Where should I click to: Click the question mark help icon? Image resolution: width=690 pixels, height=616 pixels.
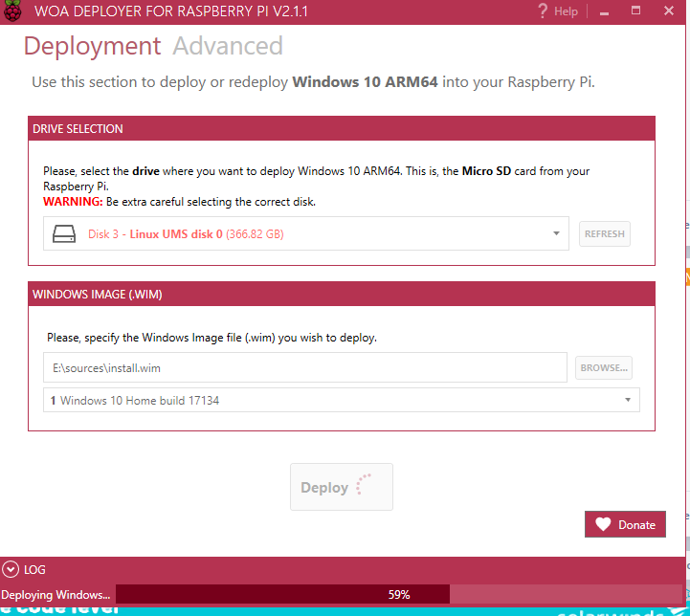[x=543, y=11]
